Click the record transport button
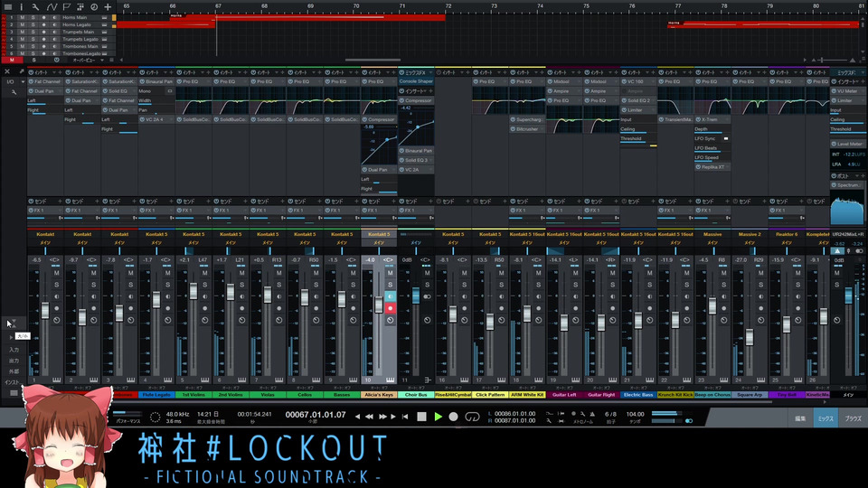Viewport: 868px width, 488px height. point(453,417)
